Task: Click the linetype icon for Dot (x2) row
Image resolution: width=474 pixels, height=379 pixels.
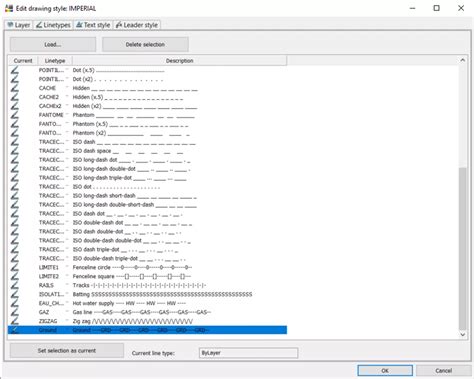Action: pyautogui.click(x=14, y=79)
